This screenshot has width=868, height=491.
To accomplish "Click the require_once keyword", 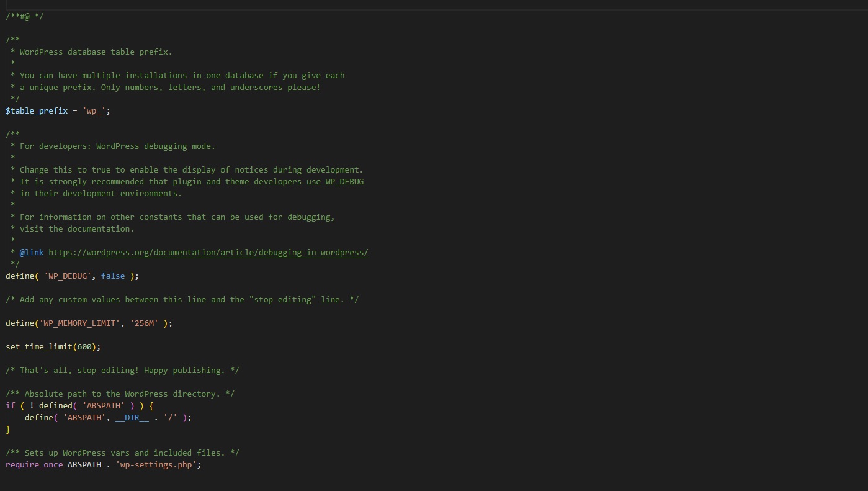I will click(34, 465).
